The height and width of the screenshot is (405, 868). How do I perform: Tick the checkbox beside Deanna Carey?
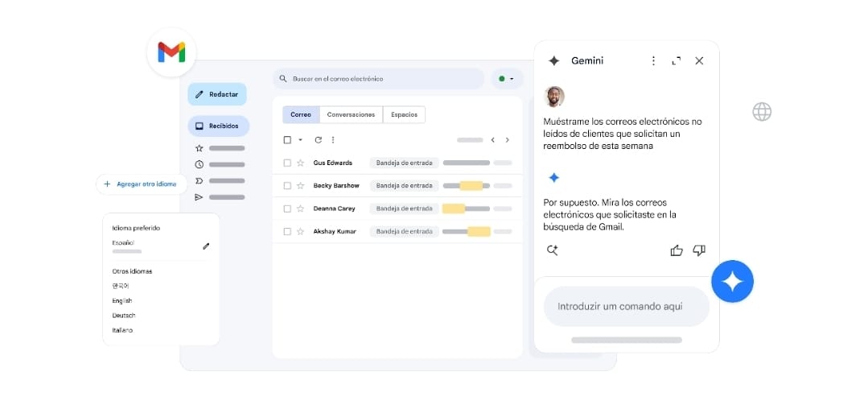pyautogui.click(x=287, y=209)
